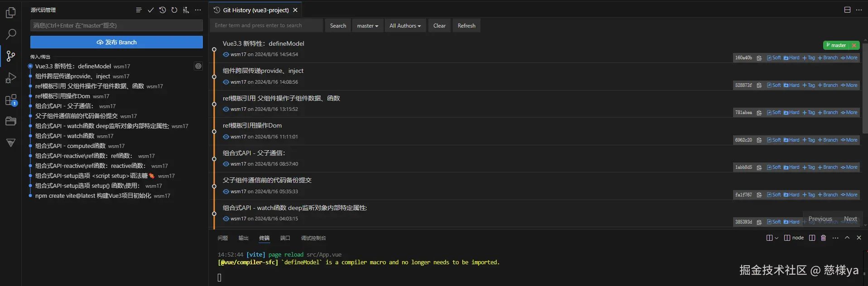Create Branch from commit 6962c20
The image size is (868, 286).
(828, 140)
